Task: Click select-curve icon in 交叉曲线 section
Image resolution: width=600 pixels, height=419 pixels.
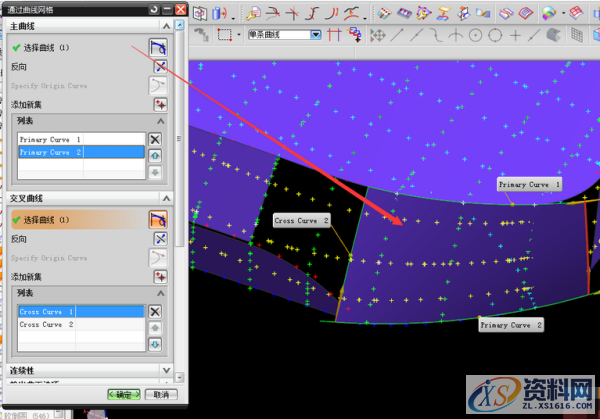Action: (x=157, y=219)
